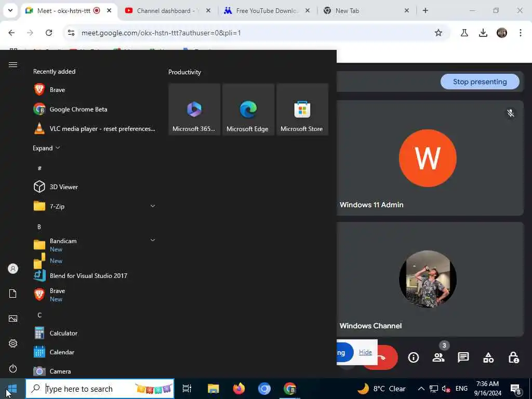Open network icon in system tray
This screenshot has height=399, width=532.
click(434, 389)
